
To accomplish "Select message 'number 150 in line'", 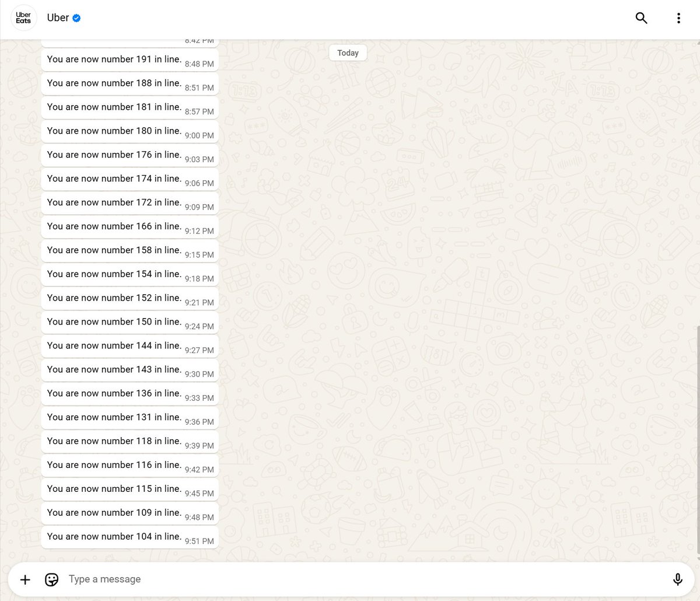I will pos(129,324).
